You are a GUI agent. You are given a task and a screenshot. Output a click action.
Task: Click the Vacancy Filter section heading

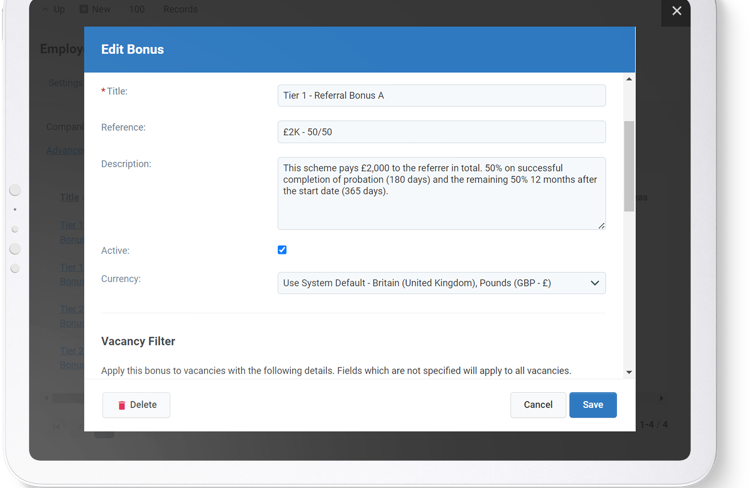click(x=138, y=341)
